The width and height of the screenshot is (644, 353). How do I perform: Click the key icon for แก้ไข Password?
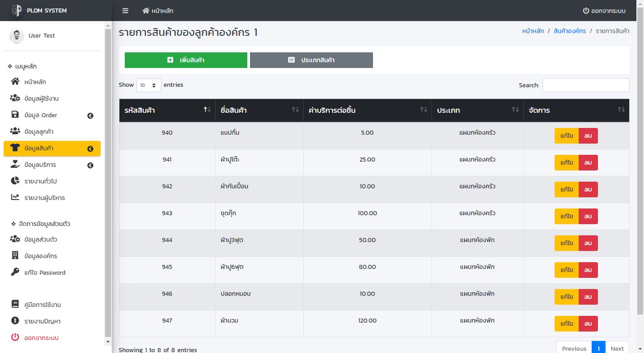[x=15, y=272]
